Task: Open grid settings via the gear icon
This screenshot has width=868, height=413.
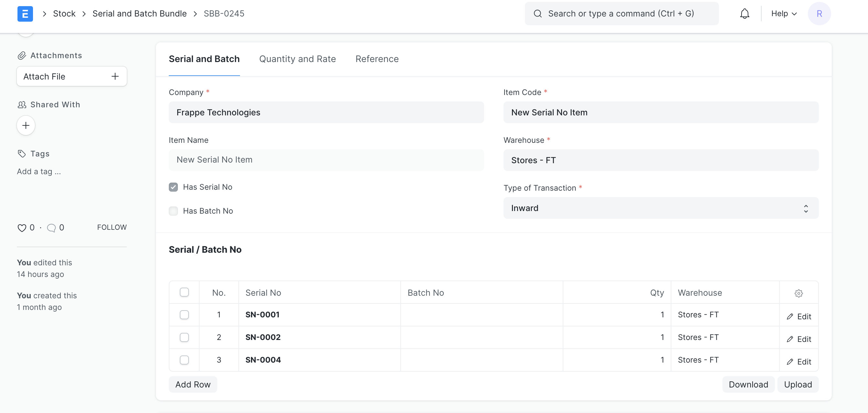Action: point(799,293)
